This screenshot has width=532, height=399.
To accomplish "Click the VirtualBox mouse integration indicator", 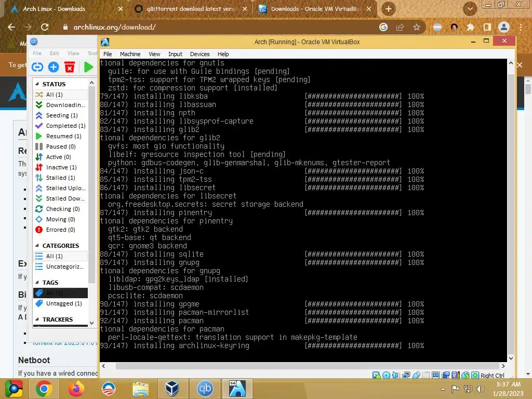I will 465,375.
